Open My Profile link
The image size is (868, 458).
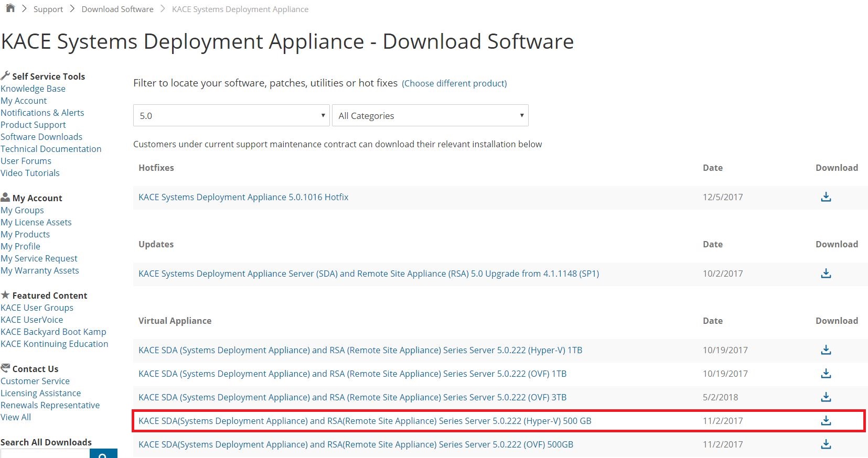click(x=20, y=246)
